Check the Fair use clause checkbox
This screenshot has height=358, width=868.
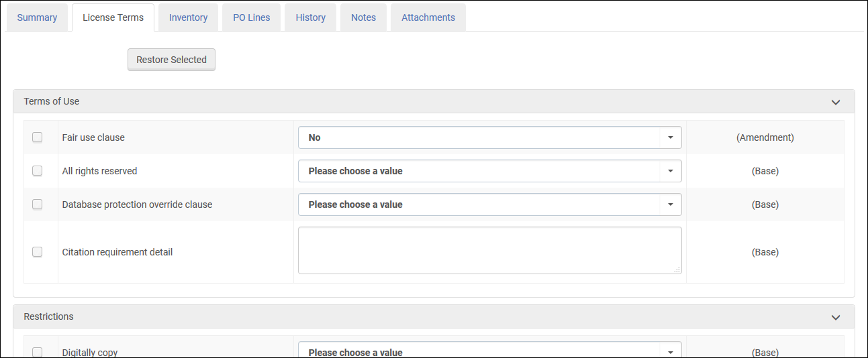tap(38, 137)
